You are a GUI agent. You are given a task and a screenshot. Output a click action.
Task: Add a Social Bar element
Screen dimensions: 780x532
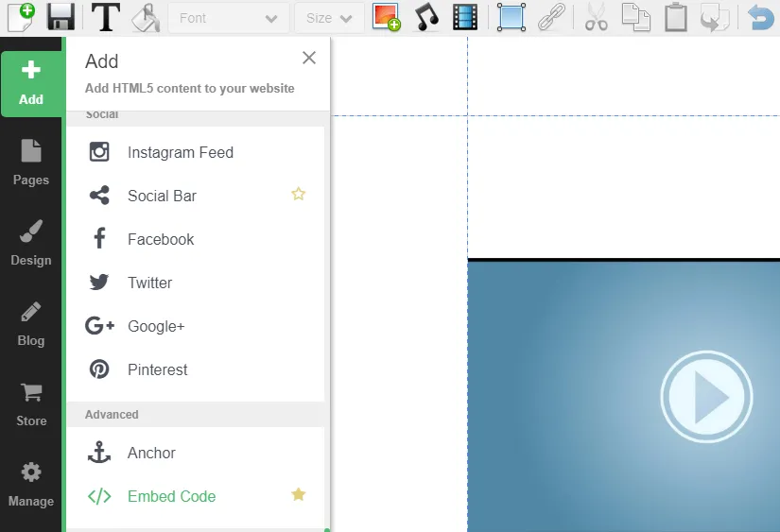click(196, 196)
